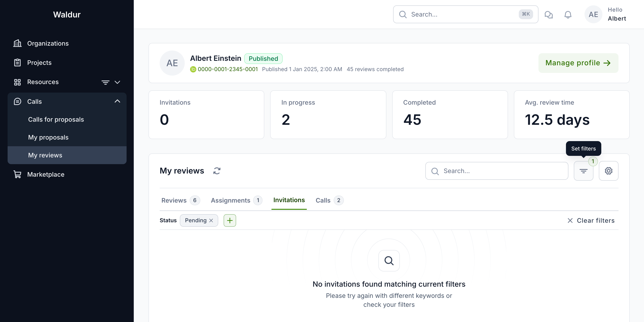Open the Set filters button
644x322 pixels.
pyautogui.click(x=583, y=171)
